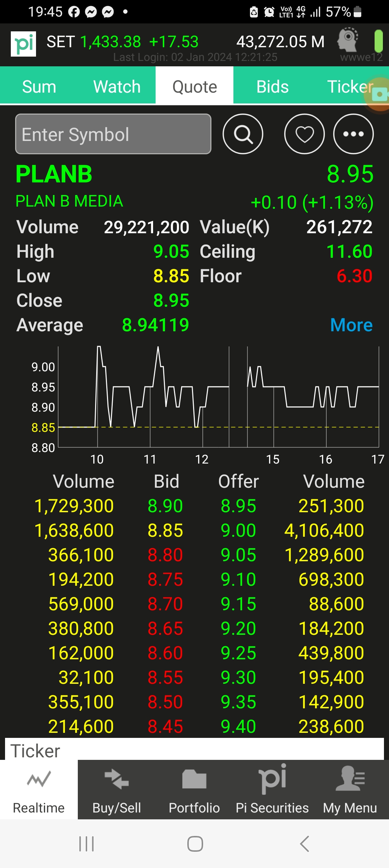Tap the Average value 8.94119
The width and height of the screenshot is (389, 868).
tap(156, 325)
